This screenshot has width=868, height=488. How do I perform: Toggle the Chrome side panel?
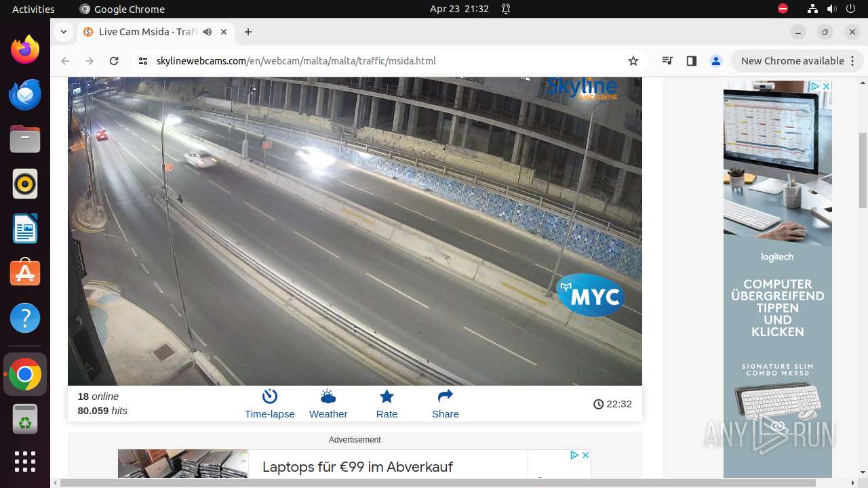tap(692, 61)
